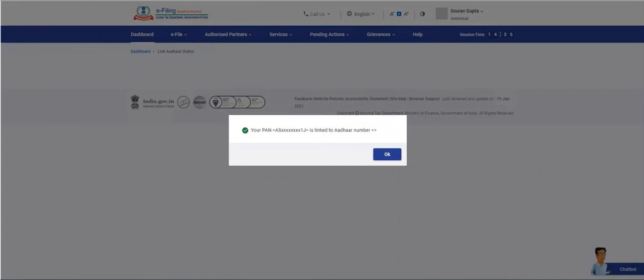
Task: Click the Entrust security seal badge
Action: 200,102
